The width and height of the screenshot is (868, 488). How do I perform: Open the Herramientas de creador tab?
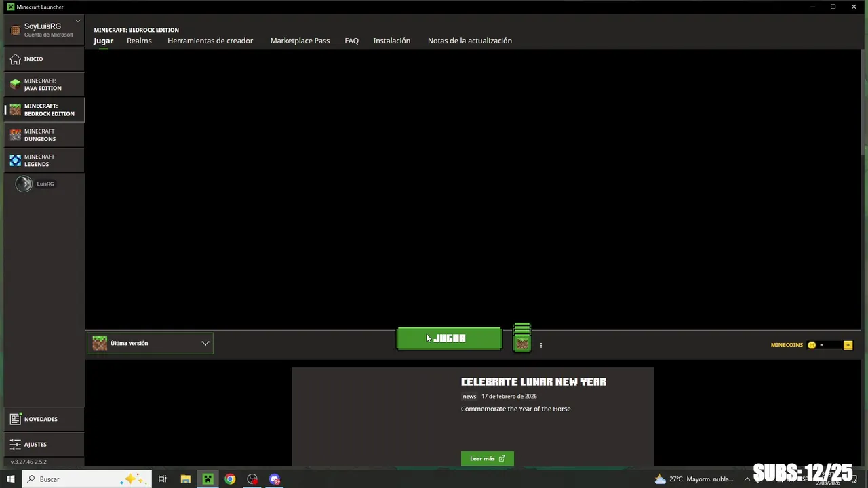point(210,41)
